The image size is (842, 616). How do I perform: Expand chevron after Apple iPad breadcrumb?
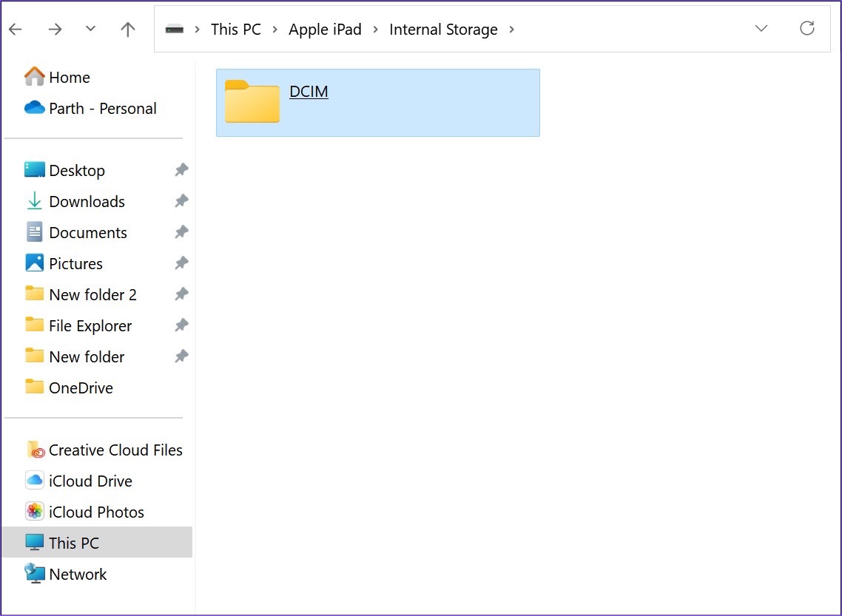point(375,29)
